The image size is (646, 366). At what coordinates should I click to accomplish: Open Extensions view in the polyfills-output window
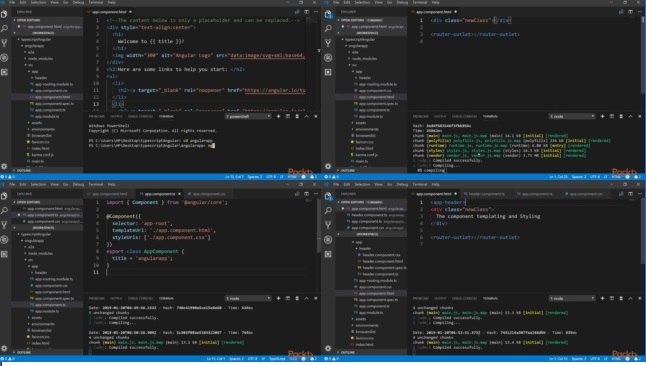[328, 72]
